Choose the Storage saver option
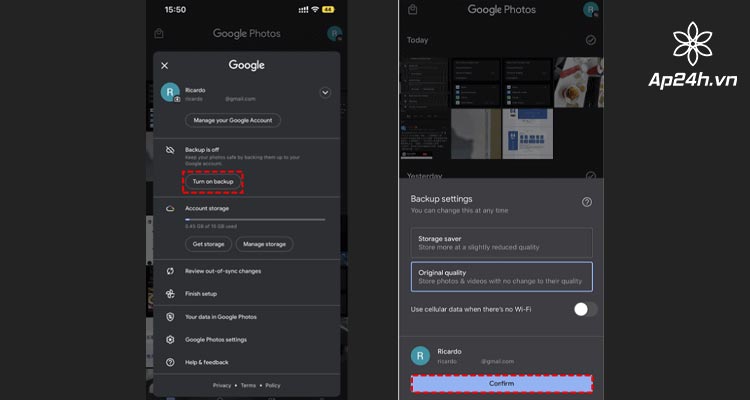Image resolution: width=750 pixels, height=400 pixels. (502, 243)
